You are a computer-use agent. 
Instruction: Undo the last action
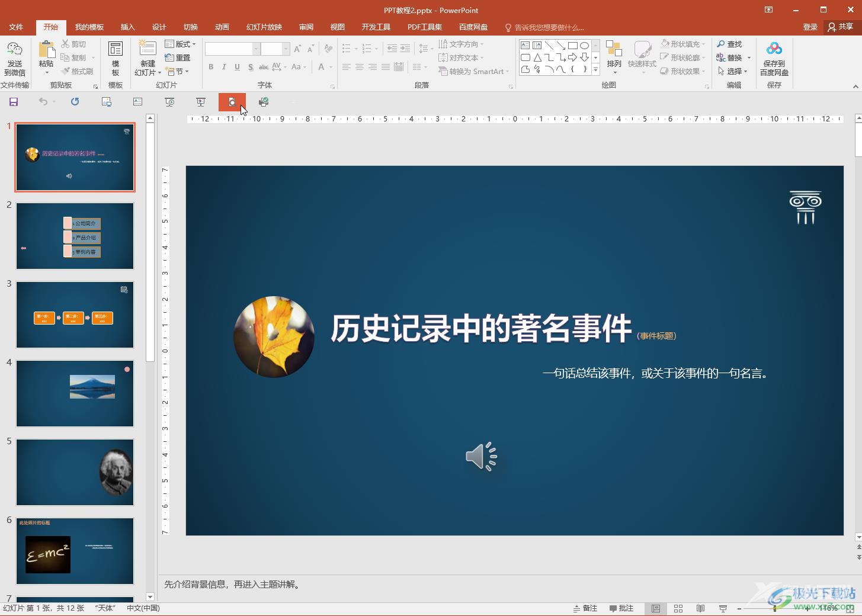[x=43, y=102]
